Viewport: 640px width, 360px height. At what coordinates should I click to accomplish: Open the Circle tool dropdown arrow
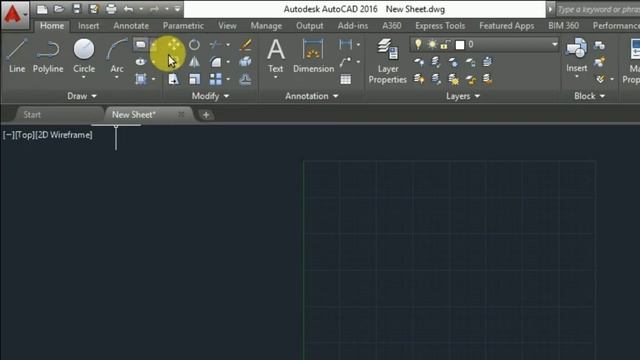84,77
